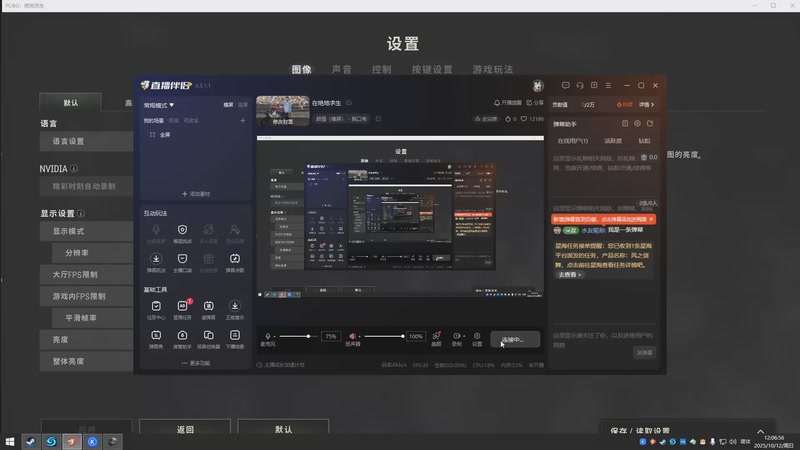Click 默认 button at the bottom of PUBG
The height and width of the screenshot is (450, 800).
coord(283,428)
